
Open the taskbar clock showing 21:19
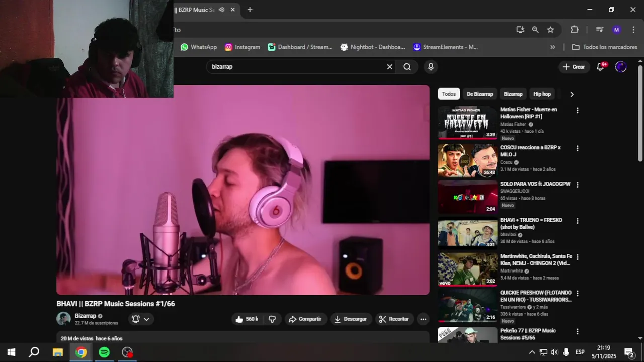click(x=604, y=352)
